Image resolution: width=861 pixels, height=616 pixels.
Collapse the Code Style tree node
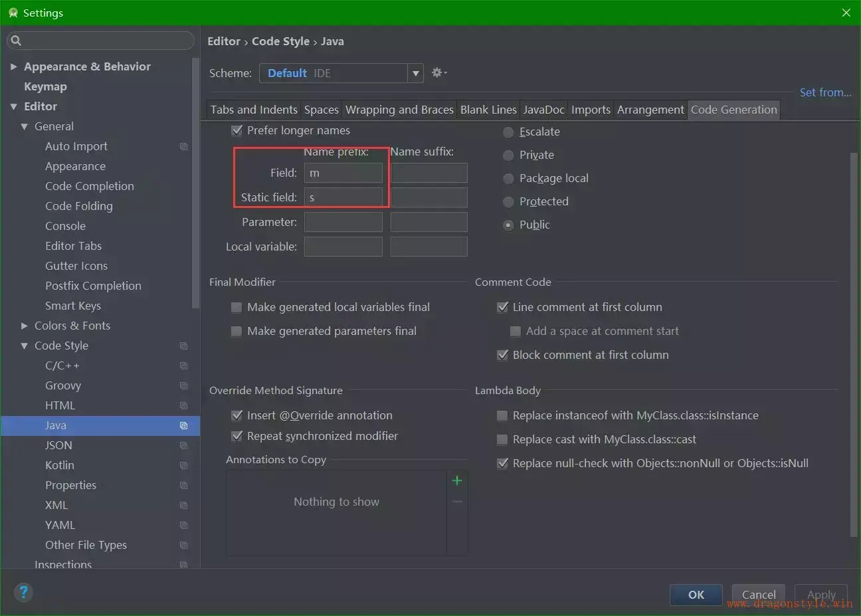pos(24,346)
